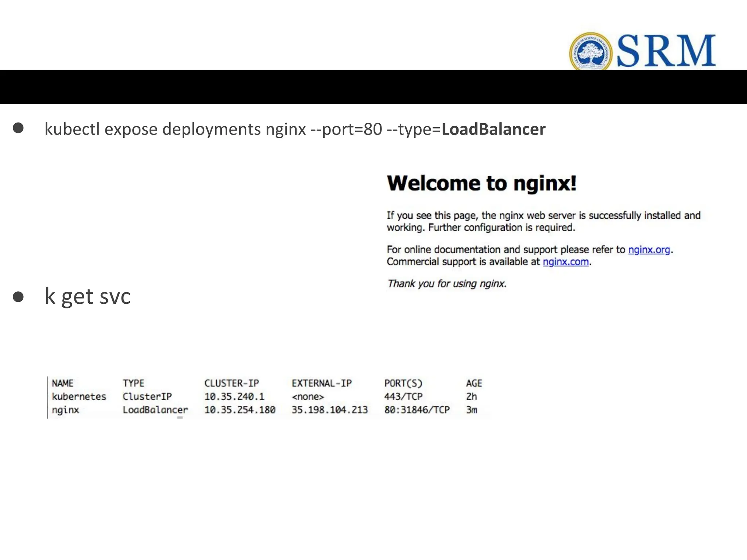Click the kubernetes service row name
The width and height of the screenshot is (747, 560).
(x=79, y=396)
